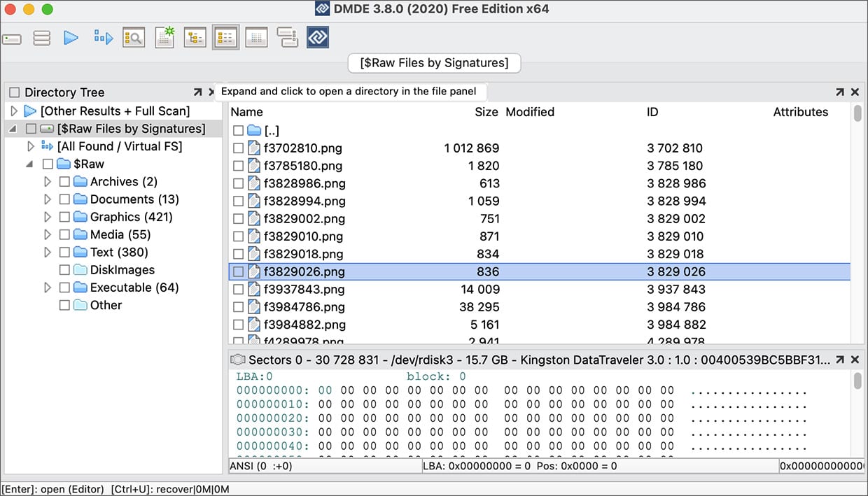Collapse the $Raw Files by Signatures node

pyautogui.click(x=13, y=129)
